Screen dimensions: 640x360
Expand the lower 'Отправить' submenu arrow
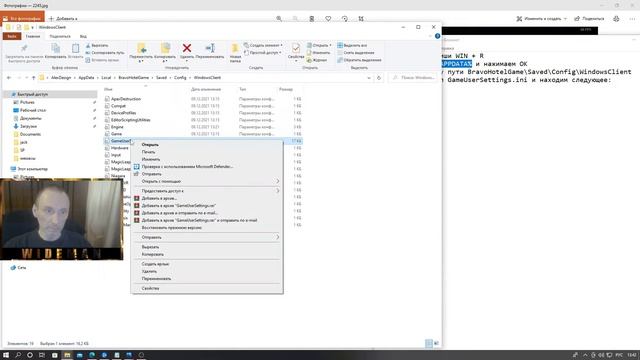[278, 237]
